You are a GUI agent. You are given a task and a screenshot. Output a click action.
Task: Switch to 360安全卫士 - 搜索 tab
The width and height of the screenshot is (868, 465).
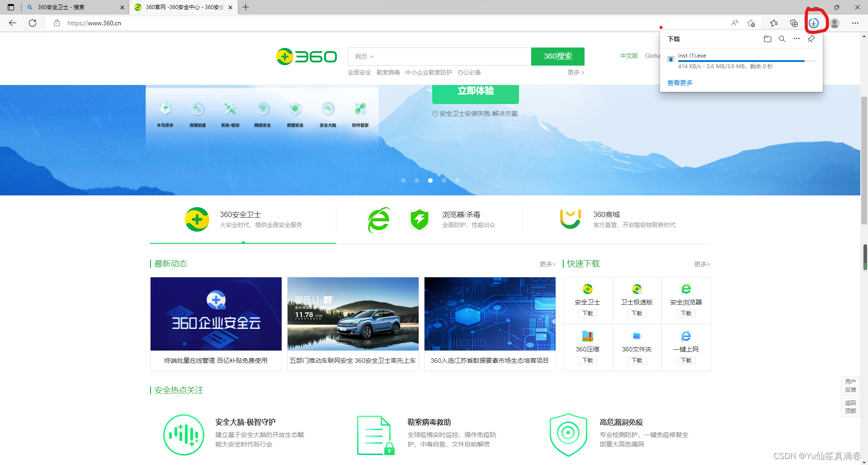pyautogui.click(x=75, y=7)
